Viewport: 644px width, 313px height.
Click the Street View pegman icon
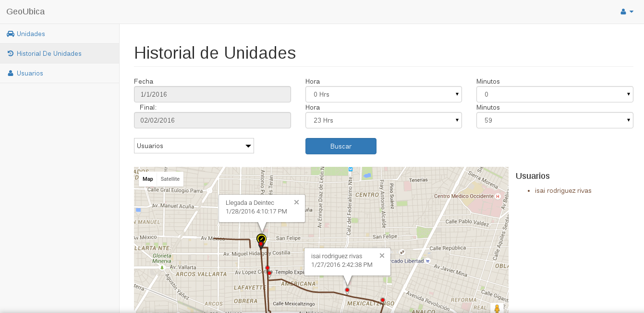click(x=497, y=309)
